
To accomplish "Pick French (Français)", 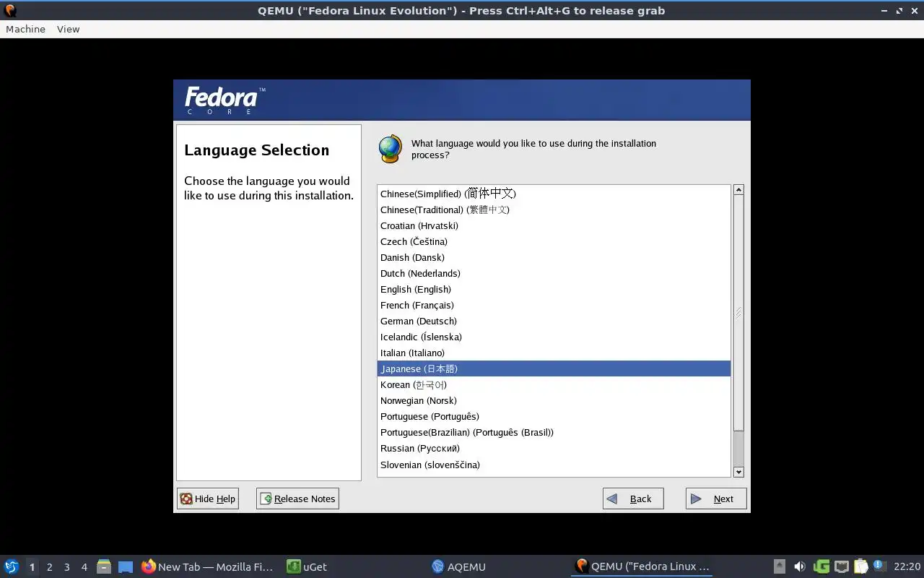I will (x=554, y=305).
